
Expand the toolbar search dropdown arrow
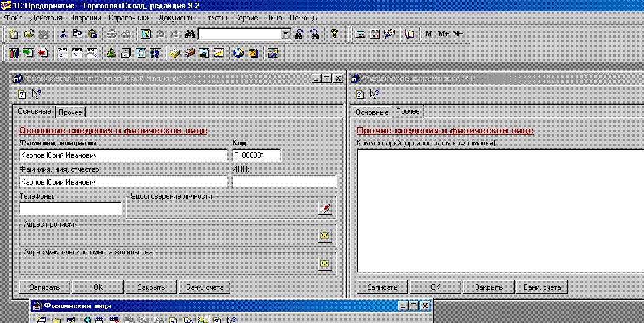pyautogui.click(x=286, y=34)
